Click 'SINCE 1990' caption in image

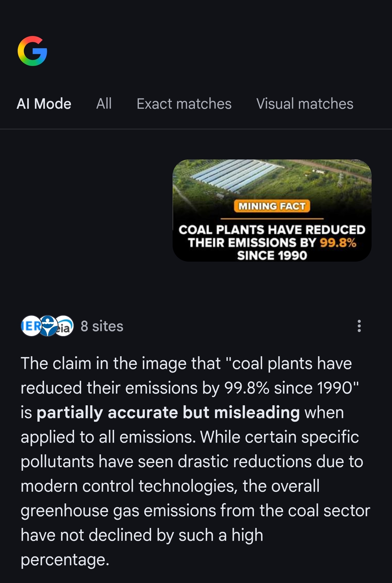[272, 256]
